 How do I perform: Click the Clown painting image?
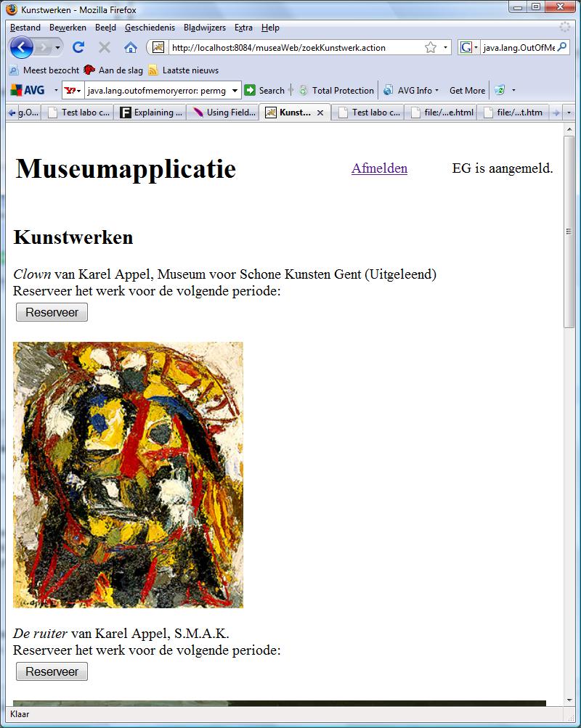pyautogui.click(x=128, y=475)
